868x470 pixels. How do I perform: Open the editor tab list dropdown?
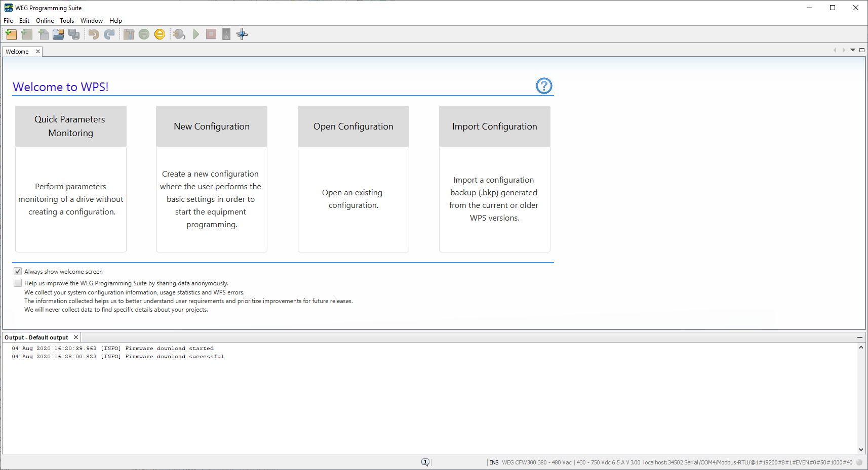pyautogui.click(x=853, y=50)
